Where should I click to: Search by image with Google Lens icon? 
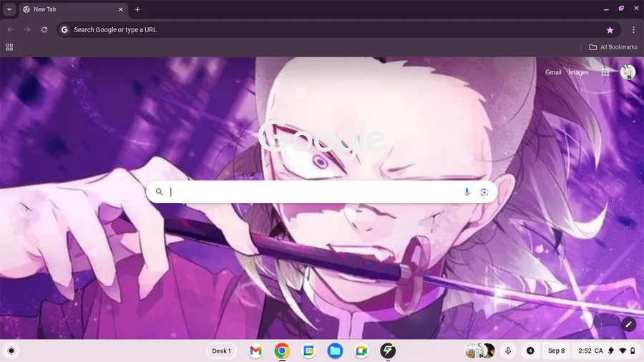tap(484, 192)
